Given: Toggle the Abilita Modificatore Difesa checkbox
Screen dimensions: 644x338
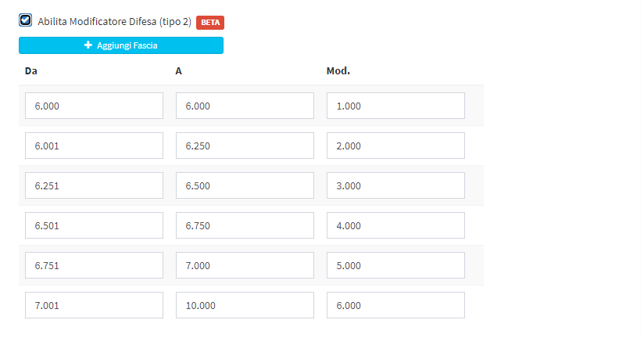Looking at the screenshot, I should tap(26, 21).
